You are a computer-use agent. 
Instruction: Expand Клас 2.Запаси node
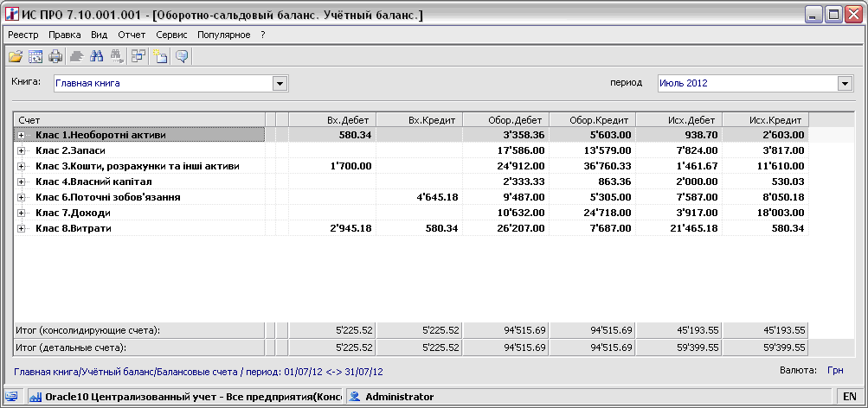(22, 150)
